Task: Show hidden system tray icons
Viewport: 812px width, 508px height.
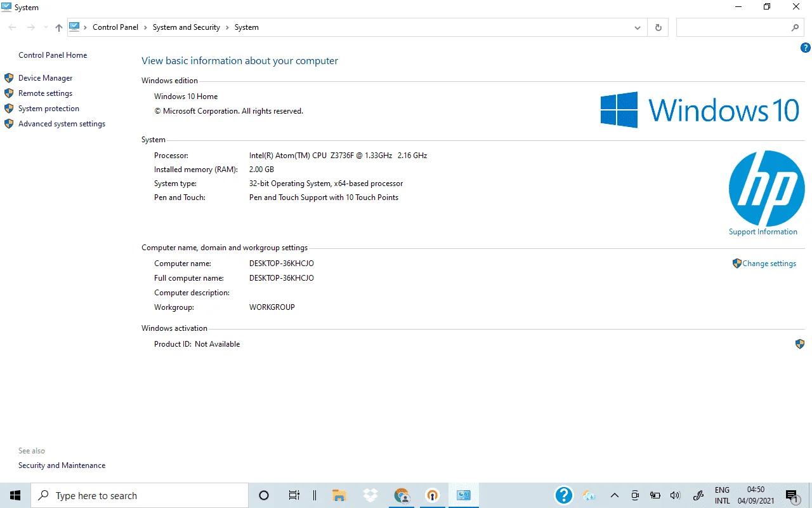Action: (x=614, y=495)
